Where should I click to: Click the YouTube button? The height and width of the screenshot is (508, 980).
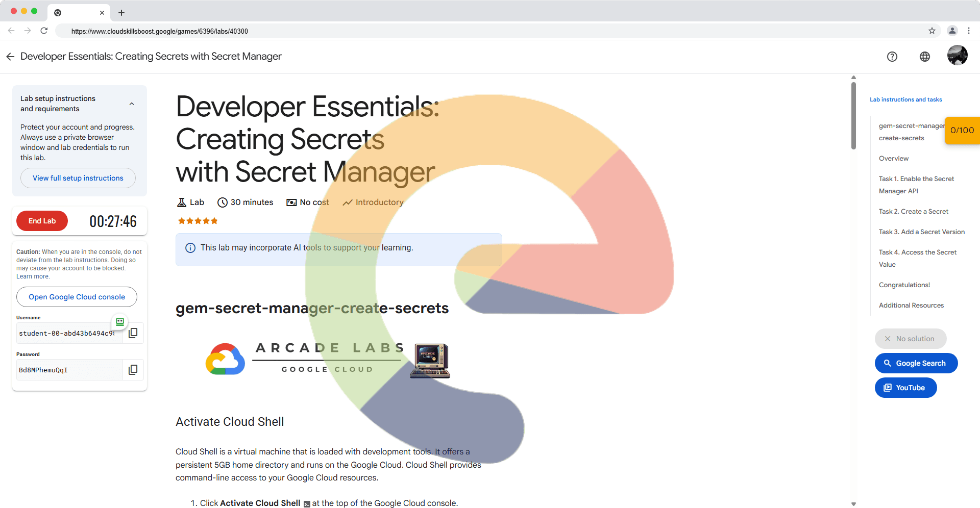(x=906, y=388)
